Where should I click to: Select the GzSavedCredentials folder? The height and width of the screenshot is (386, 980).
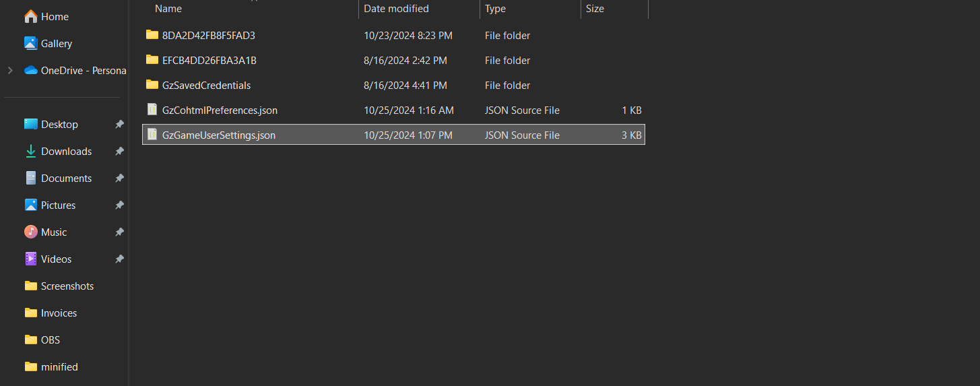click(206, 86)
